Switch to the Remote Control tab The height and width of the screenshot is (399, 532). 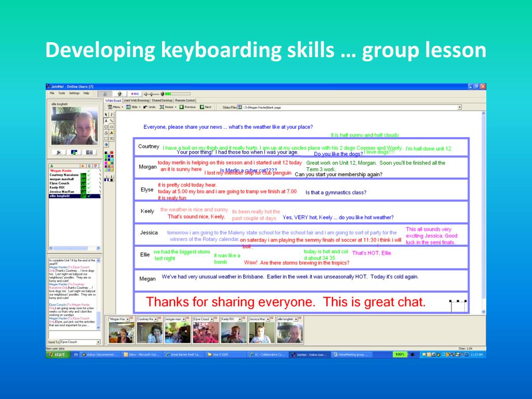click(185, 100)
